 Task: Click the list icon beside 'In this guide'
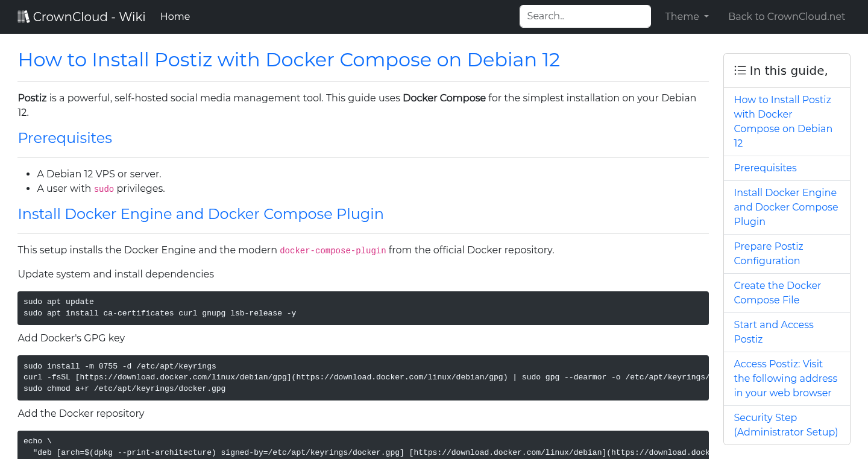(x=740, y=70)
